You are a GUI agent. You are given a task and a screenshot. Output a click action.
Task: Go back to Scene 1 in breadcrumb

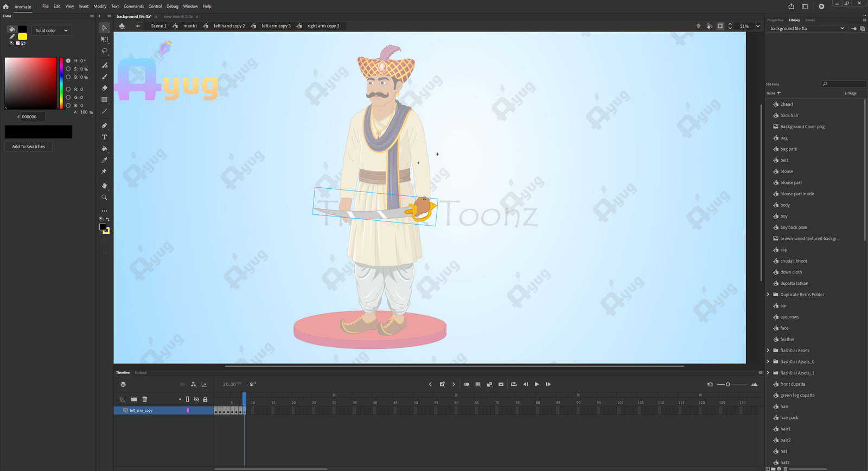coord(158,26)
